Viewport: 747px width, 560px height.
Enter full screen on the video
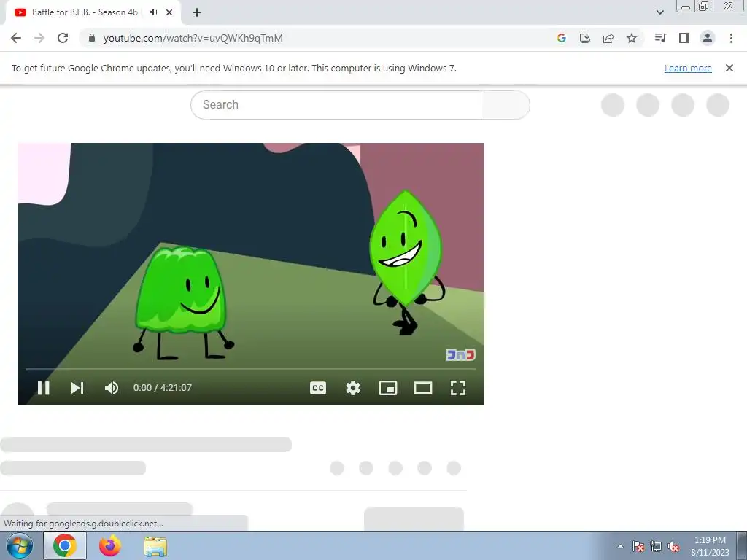pos(458,388)
